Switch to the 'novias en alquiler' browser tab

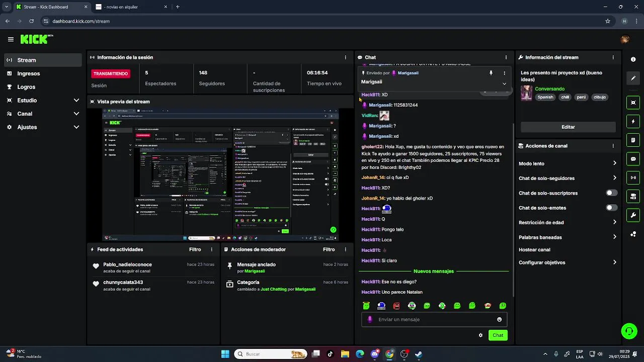tap(131, 7)
